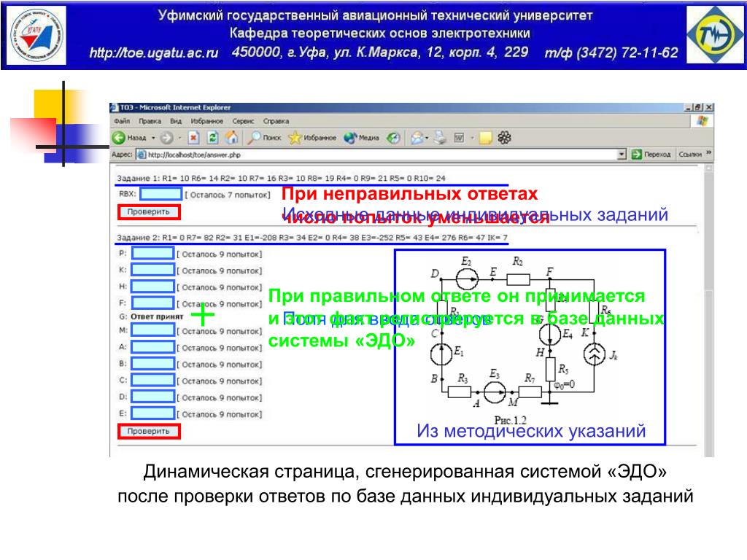Open dropdown next to Назад button
This screenshot has width=747, height=560.
[153, 138]
